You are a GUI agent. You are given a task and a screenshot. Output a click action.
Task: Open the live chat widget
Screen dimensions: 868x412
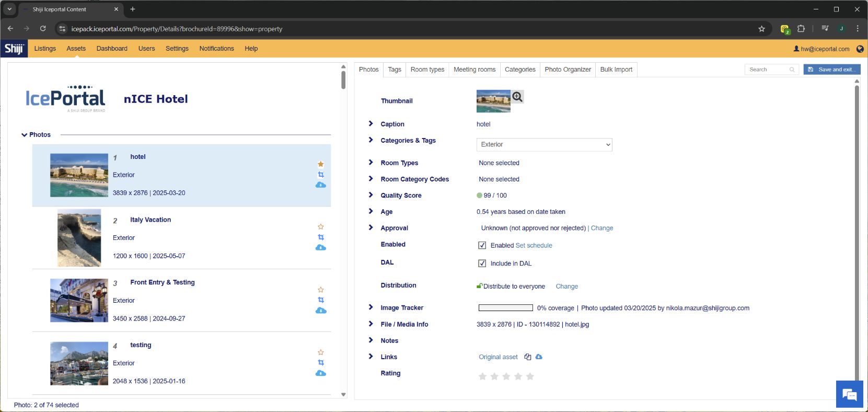point(849,395)
